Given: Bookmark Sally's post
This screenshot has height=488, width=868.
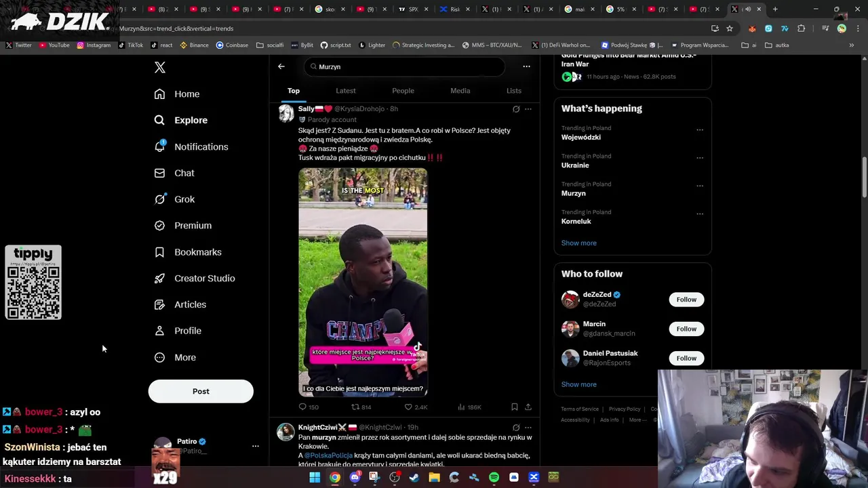Looking at the screenshot, I should (x=515, y=407).
